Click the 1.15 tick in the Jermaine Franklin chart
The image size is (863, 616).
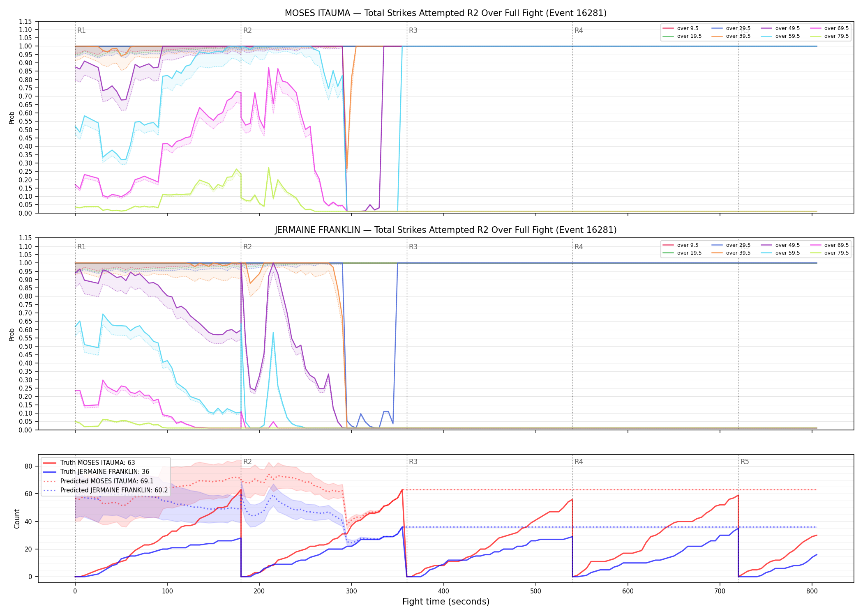pos(25,238)
